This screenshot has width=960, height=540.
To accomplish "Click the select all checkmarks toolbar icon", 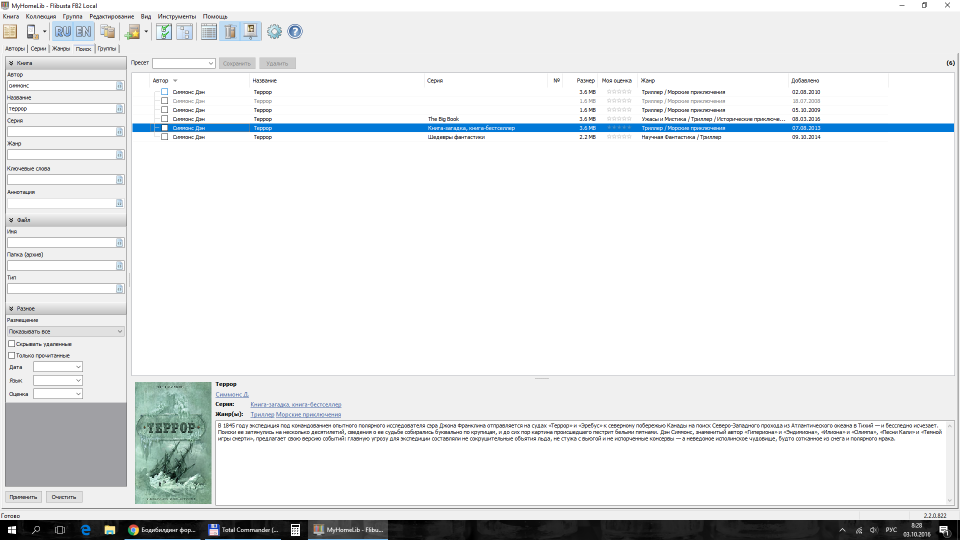I will (164, 32).
